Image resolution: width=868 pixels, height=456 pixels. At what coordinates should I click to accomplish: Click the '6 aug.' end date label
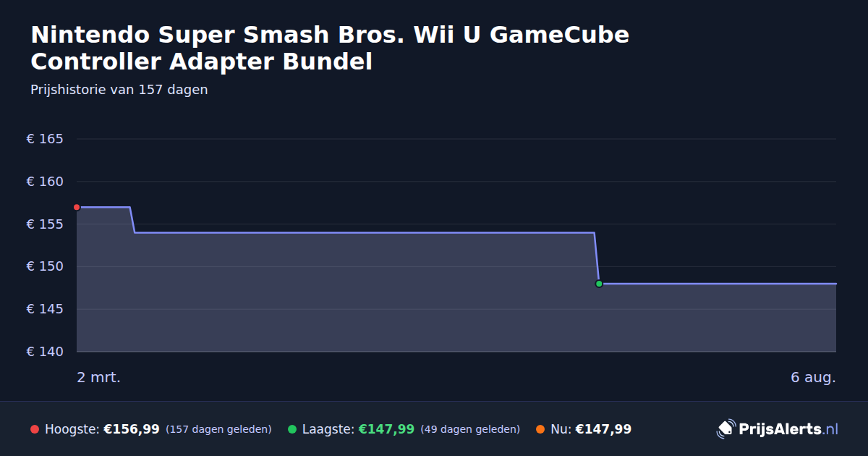[813, 377]
